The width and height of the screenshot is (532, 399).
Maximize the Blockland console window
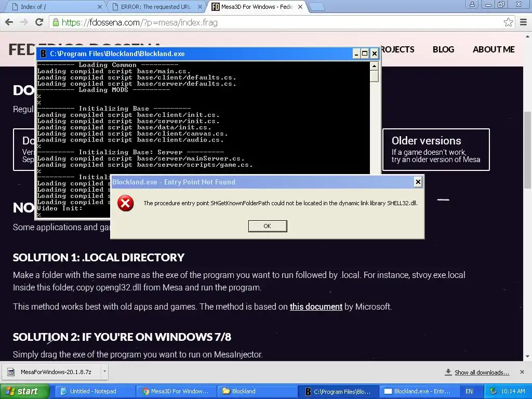pyautogui.click(x=365, y=54)
